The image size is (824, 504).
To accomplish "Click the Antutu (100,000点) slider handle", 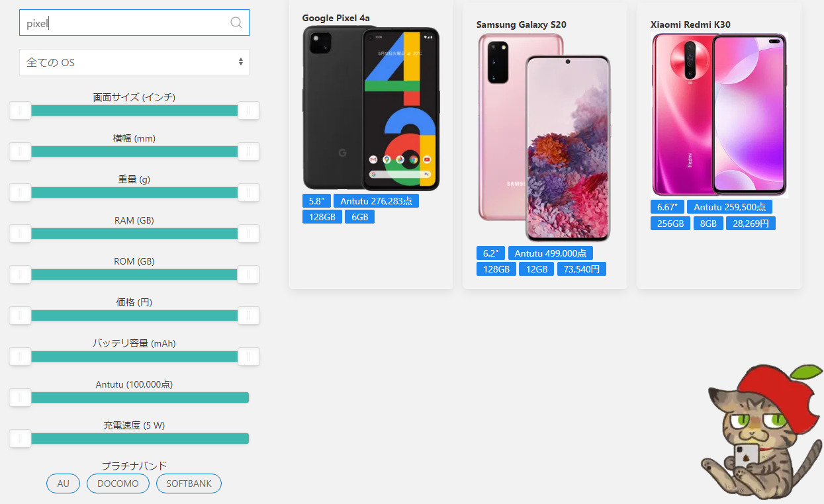I will point(20,398).
